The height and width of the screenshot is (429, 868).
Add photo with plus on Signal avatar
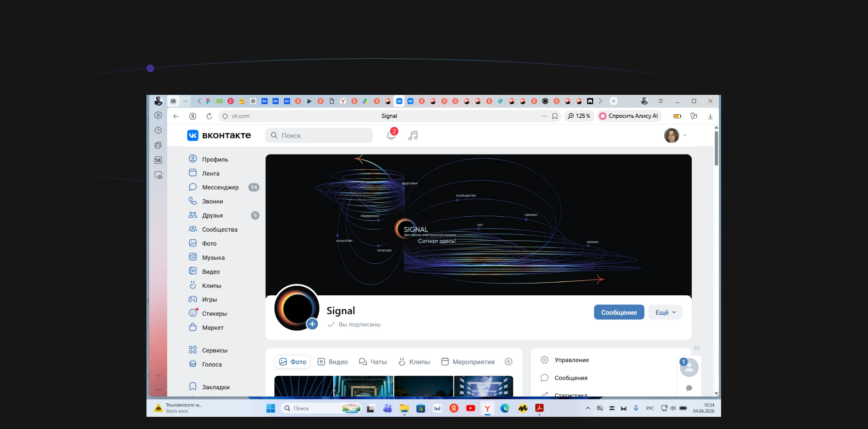pyautogui.click(x=312, y=324)
